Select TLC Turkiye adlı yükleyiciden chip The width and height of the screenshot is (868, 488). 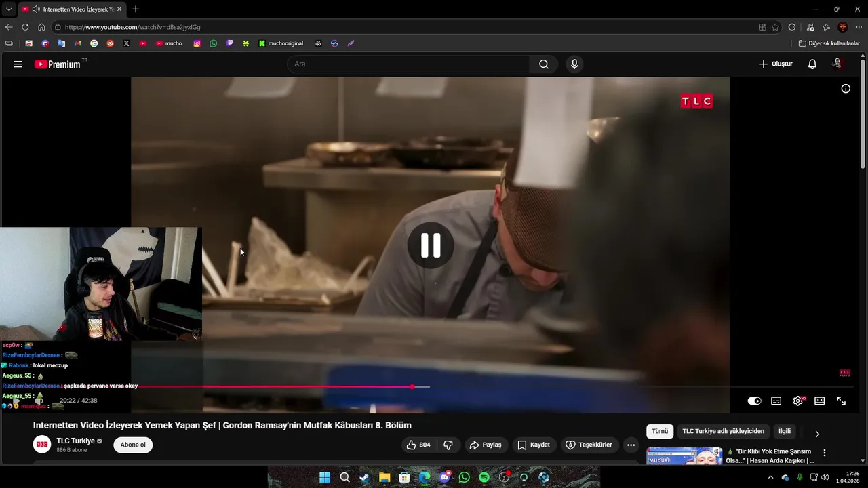tap(723, 431)
